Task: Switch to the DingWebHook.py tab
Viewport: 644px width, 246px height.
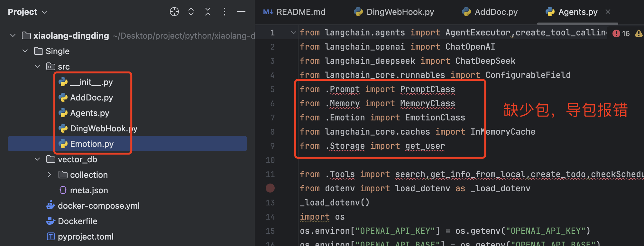Action: click(x=394, y=12)
